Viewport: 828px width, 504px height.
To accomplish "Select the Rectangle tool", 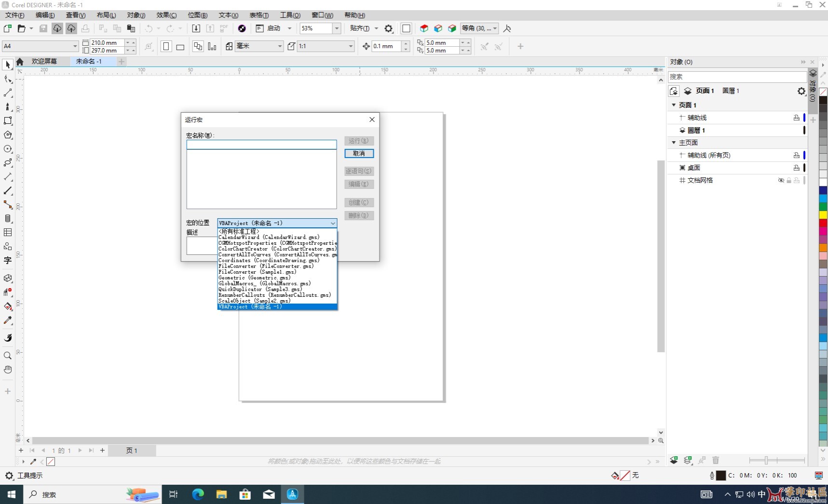I will (8, 121).
